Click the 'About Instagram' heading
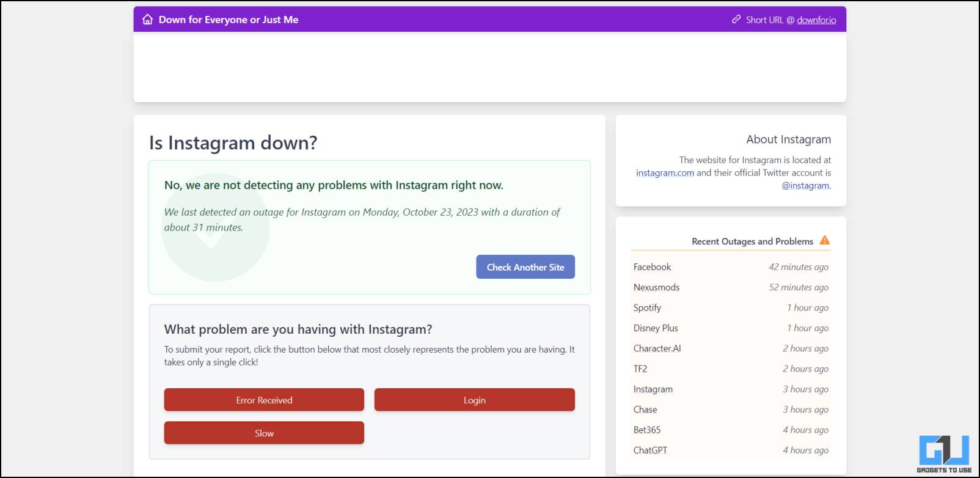The image size is (980, 478). tap(788, 139)
